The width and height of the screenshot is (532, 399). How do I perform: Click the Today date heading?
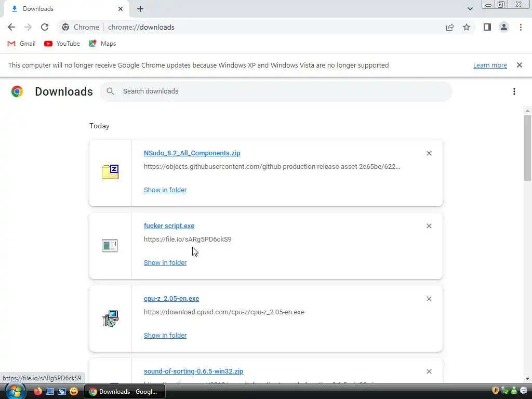tap(99, 126)
